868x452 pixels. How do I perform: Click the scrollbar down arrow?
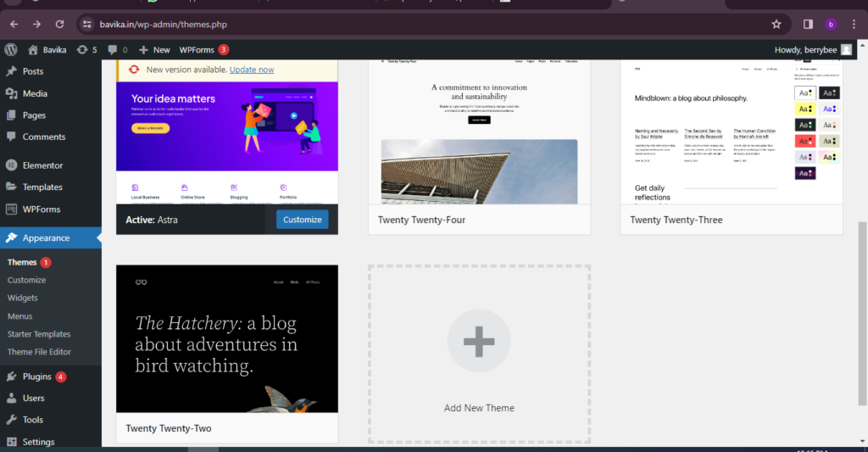point(862,442)
